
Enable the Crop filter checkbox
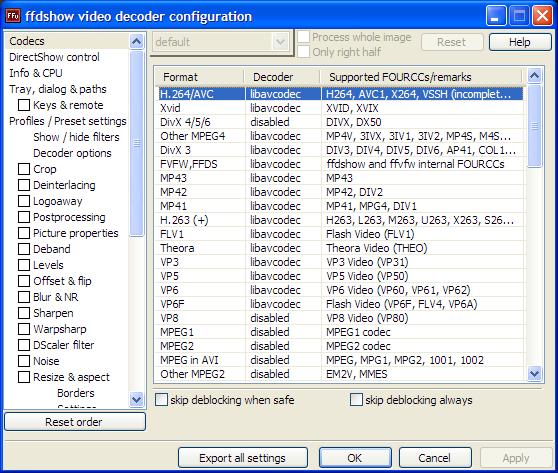[24, 169]
